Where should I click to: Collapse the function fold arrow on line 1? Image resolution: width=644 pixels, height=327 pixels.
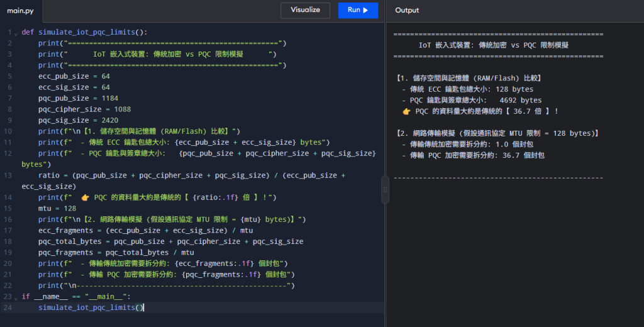tap(16, 33)
